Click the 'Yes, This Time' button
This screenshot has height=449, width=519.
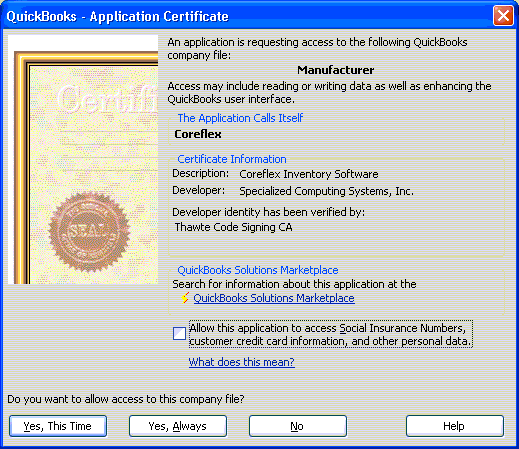coord(58,426)
